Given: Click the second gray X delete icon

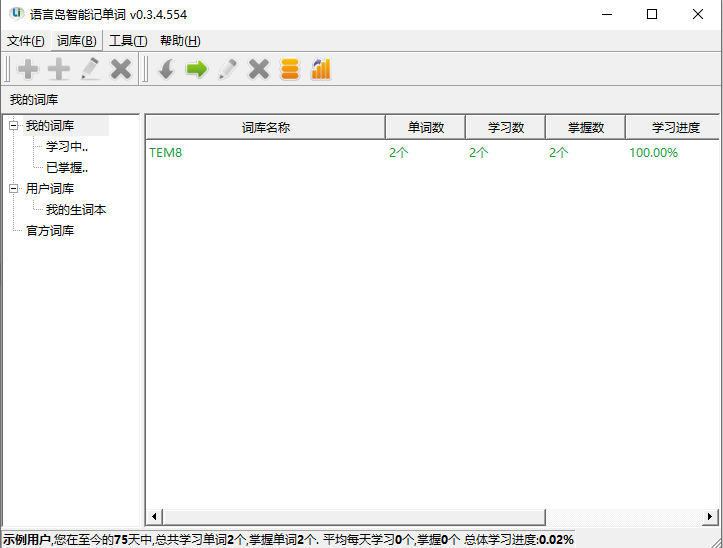Looking at the screenshot, I should [259, 70].
